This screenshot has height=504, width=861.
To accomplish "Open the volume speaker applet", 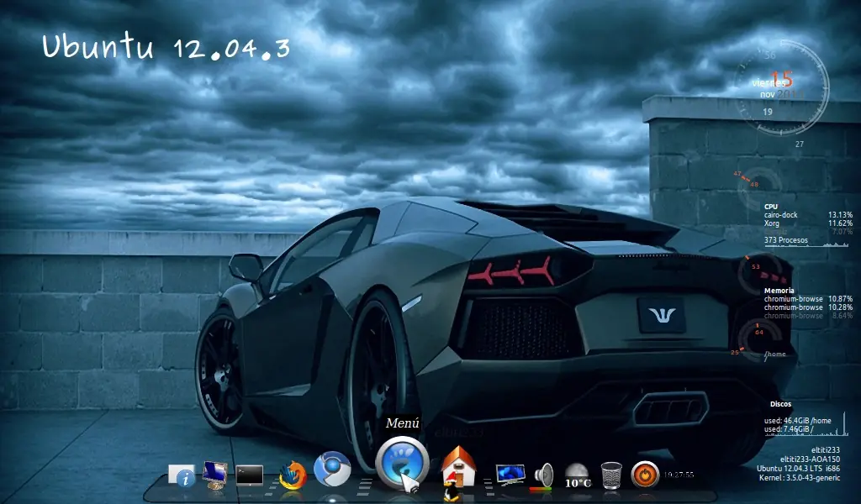I will point(543,475).
